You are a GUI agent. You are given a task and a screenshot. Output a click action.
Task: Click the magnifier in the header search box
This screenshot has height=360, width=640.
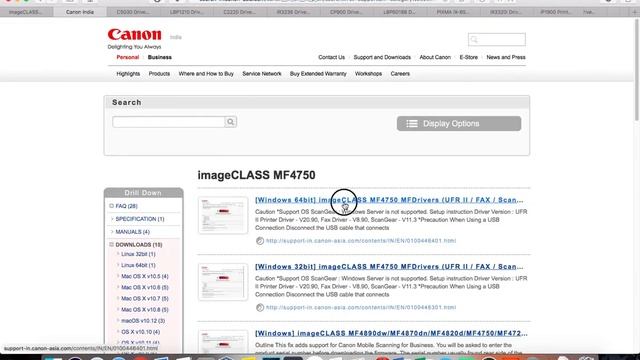[x=474, y=40]
